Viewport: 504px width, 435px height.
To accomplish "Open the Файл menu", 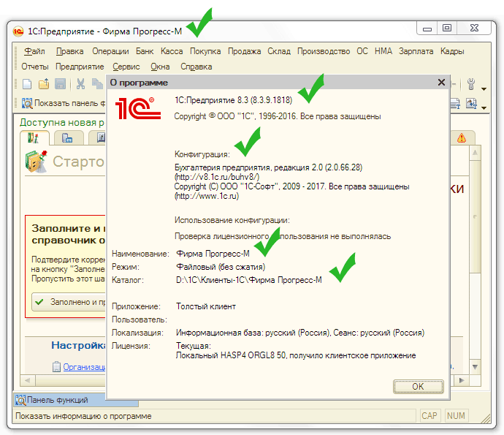I will point(35,51).
